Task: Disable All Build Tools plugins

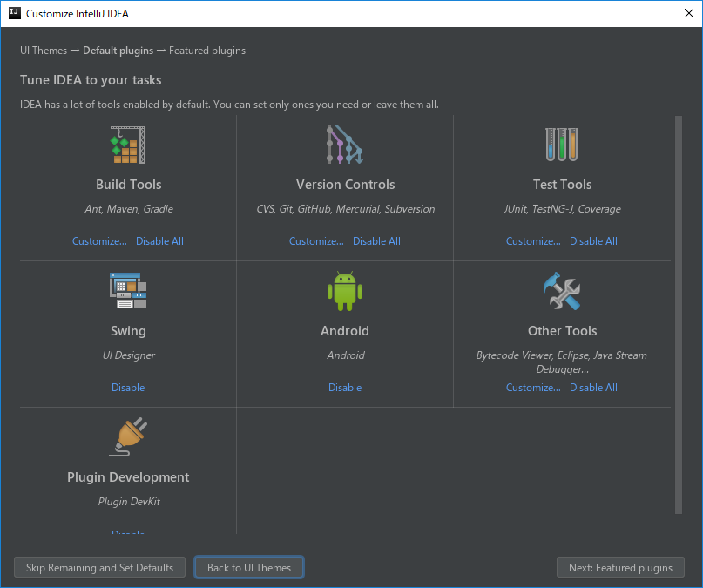Action: click(x=159, y=241)
